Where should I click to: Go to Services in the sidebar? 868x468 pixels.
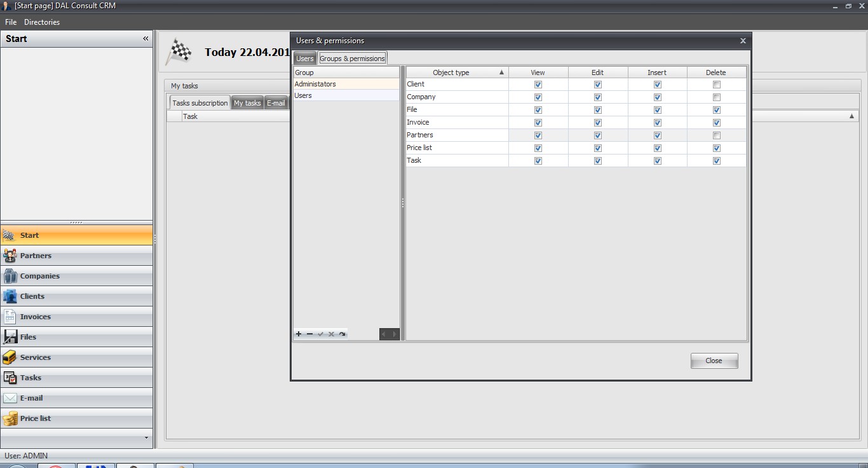pyautogui.click(x=76, y=357)
